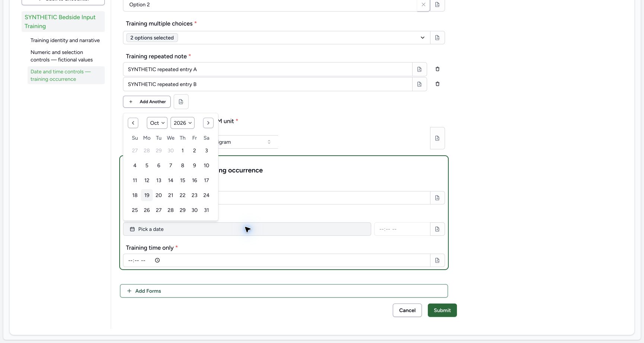Select October 24 in the calendar

[x=206, y=195]
